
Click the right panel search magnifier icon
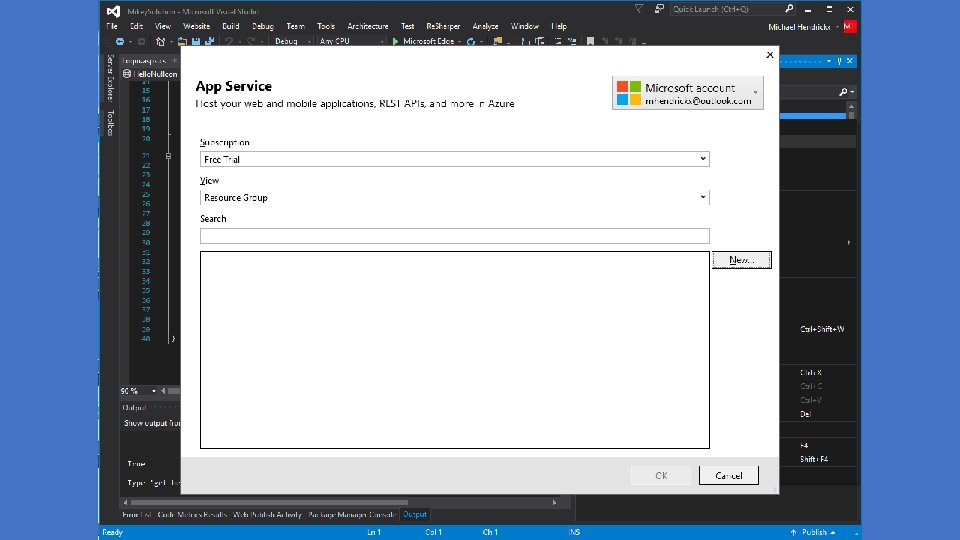point(843,92)
